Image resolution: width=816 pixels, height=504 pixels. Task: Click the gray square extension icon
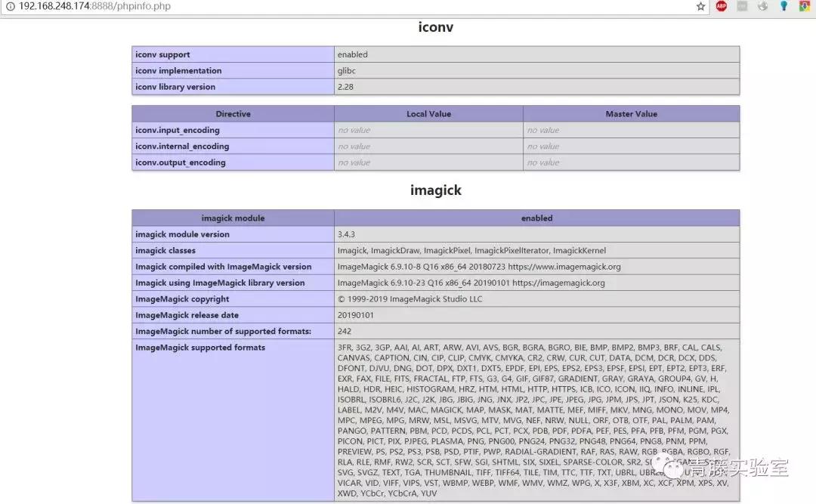click(742, 6)
